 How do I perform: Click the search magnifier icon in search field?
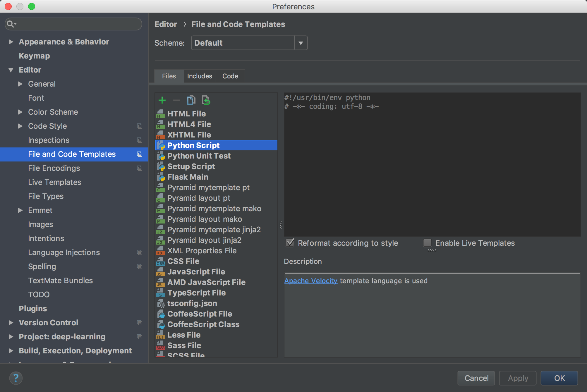[x=11, y=24]
